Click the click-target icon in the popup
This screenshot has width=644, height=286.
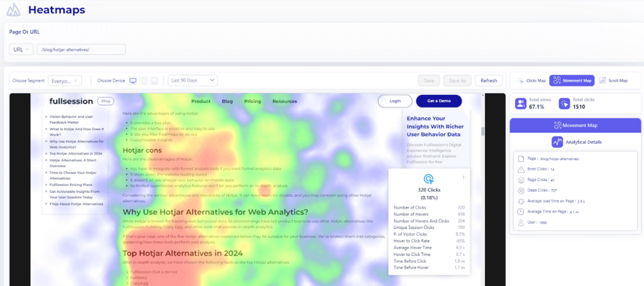(x=429, y=179)
